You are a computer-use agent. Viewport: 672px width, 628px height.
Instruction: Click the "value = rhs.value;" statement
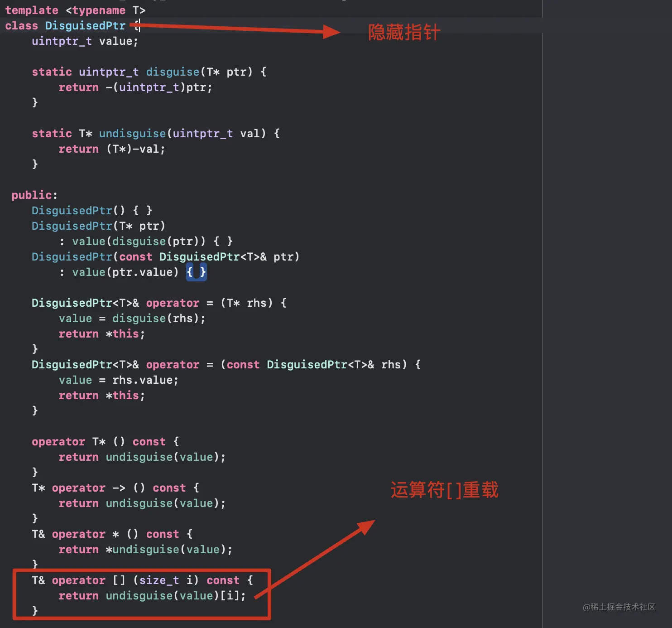click(119, 380)
